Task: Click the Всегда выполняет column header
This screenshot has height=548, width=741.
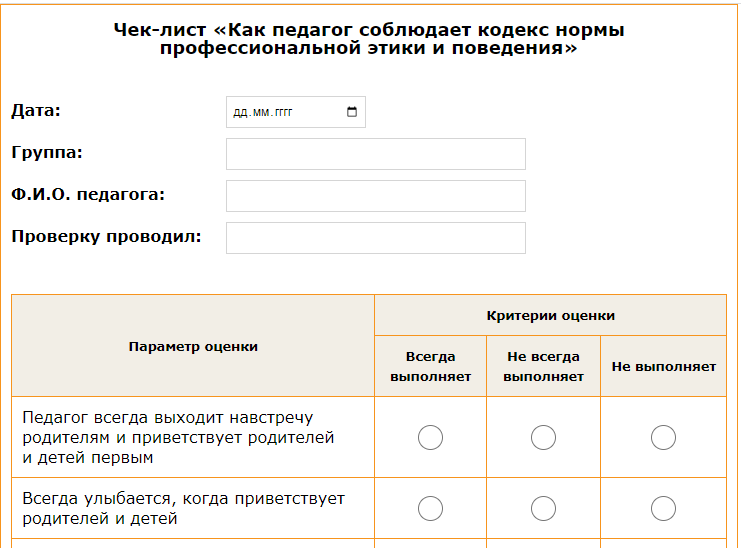Action: point(430,366)
